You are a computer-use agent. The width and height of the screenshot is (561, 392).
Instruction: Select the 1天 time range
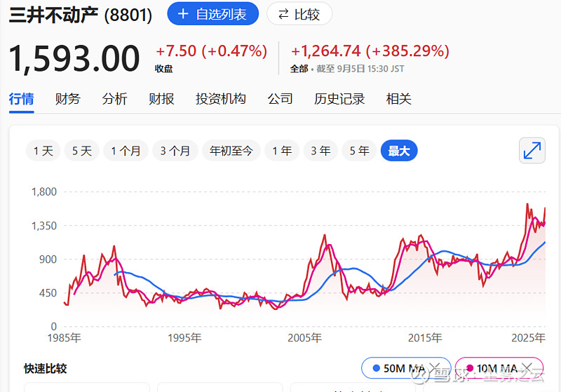click(43, 151)
